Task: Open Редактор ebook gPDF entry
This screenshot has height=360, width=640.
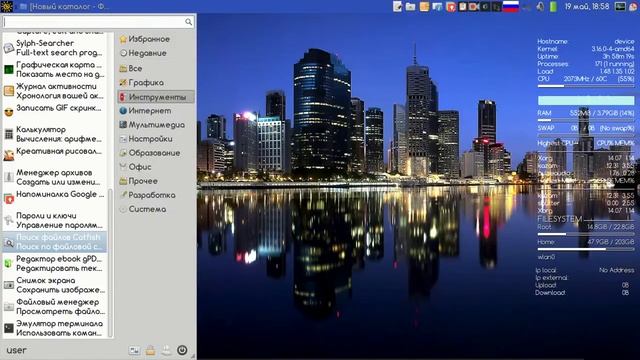Action: (x=54, y=264)
